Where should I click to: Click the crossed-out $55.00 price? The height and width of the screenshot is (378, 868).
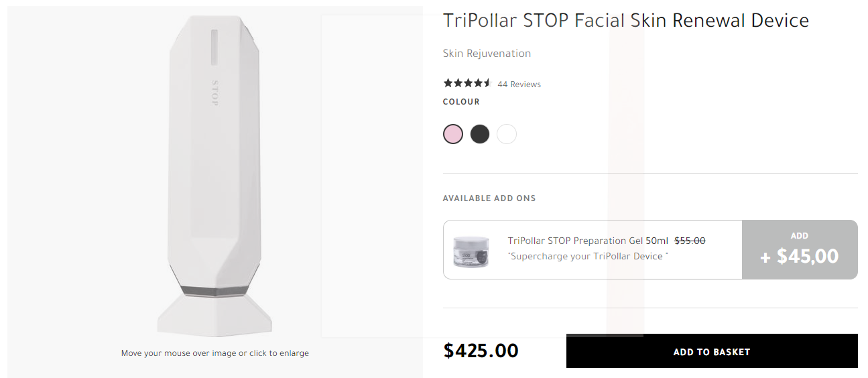[690, 241]
